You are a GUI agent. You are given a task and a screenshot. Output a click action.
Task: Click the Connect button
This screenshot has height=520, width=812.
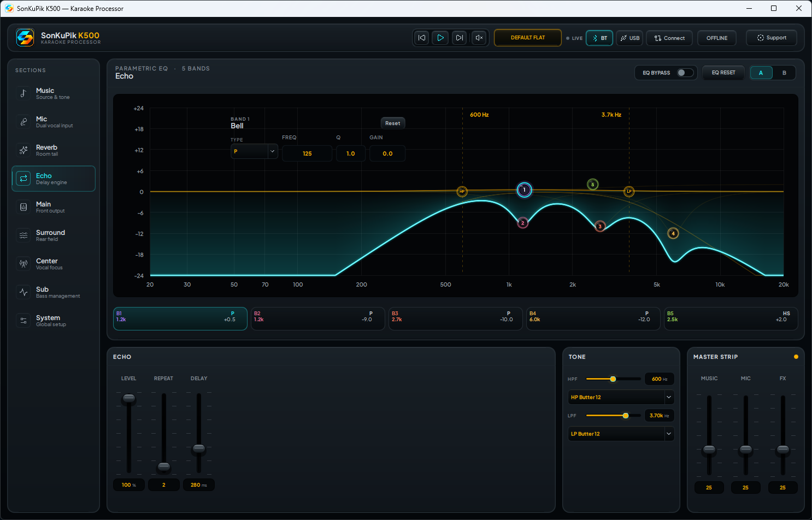coord(670,38)
